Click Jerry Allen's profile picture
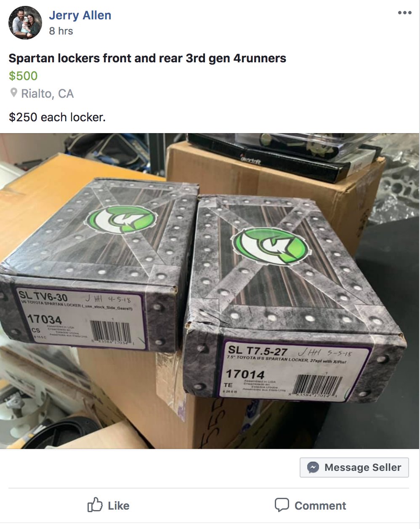The image size is (420, 529). coord(25,23)
